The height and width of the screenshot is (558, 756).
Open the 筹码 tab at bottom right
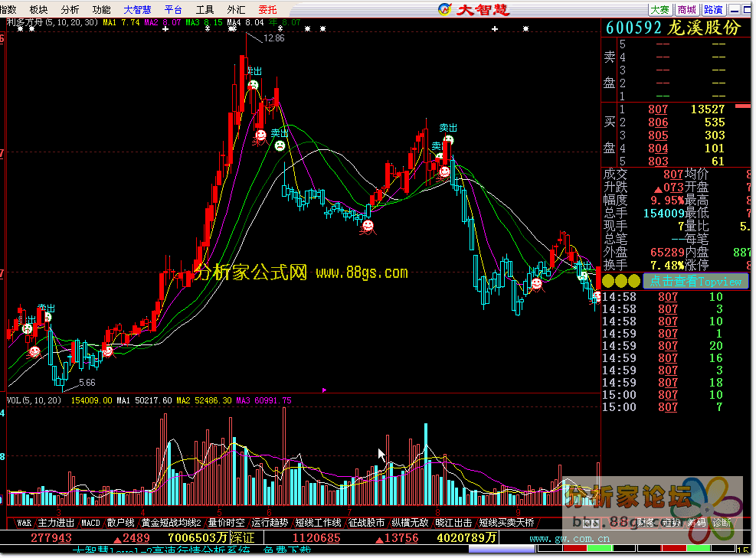[x=696, y=523]
